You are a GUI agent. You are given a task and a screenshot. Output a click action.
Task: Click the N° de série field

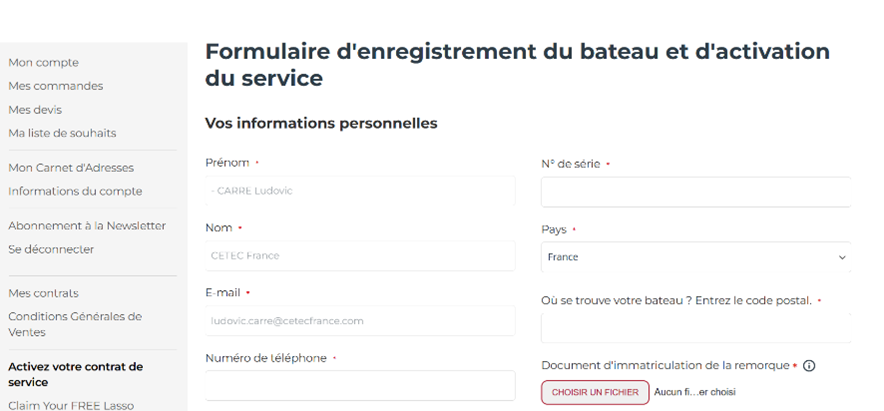[695, 192]
